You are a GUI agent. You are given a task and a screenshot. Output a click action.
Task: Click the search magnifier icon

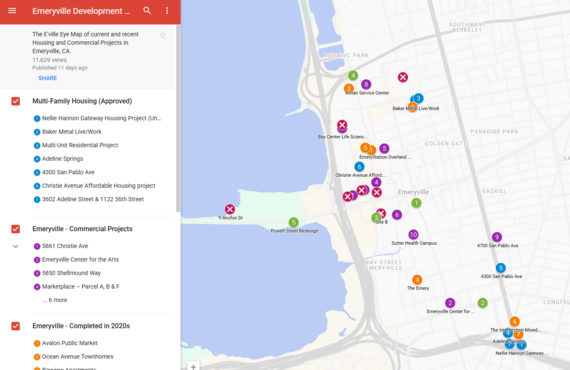pyautogui.click(x=147, y=11)
